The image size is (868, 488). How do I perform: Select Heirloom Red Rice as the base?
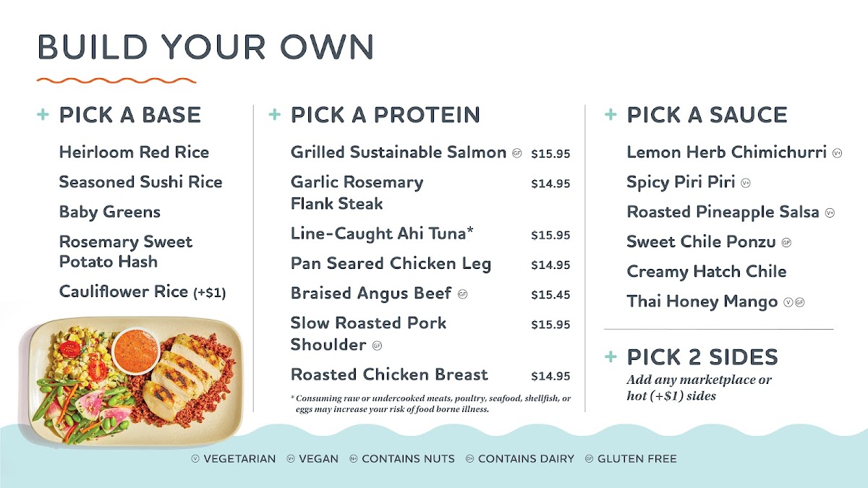[134, 153]
